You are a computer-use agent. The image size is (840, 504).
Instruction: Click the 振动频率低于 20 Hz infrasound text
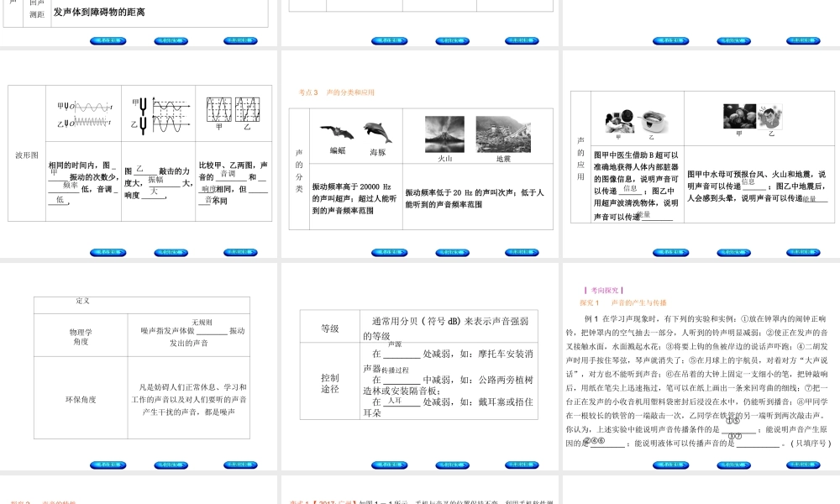[475, 198]
